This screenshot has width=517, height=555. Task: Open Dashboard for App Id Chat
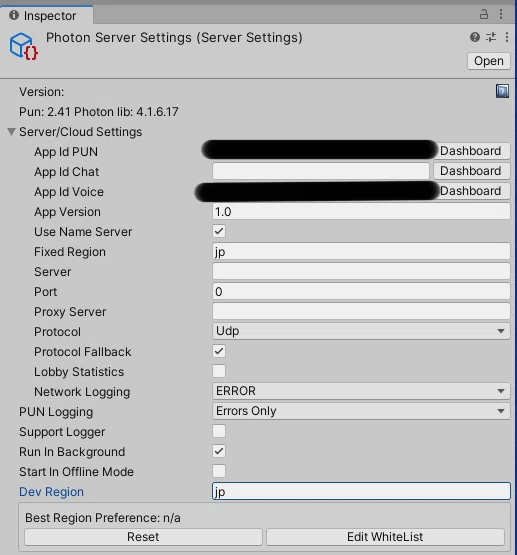[x=472, y=171]
